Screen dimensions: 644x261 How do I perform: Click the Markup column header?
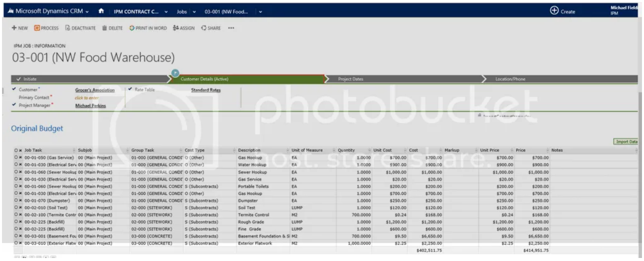[x=451, y=150]
